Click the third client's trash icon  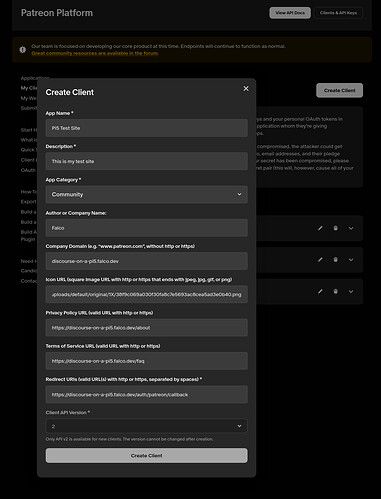tap(336, 291)
